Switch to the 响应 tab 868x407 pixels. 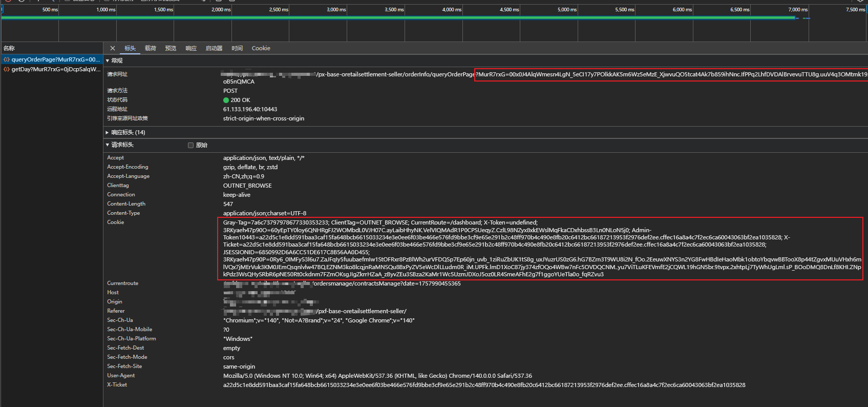point(191,48)
